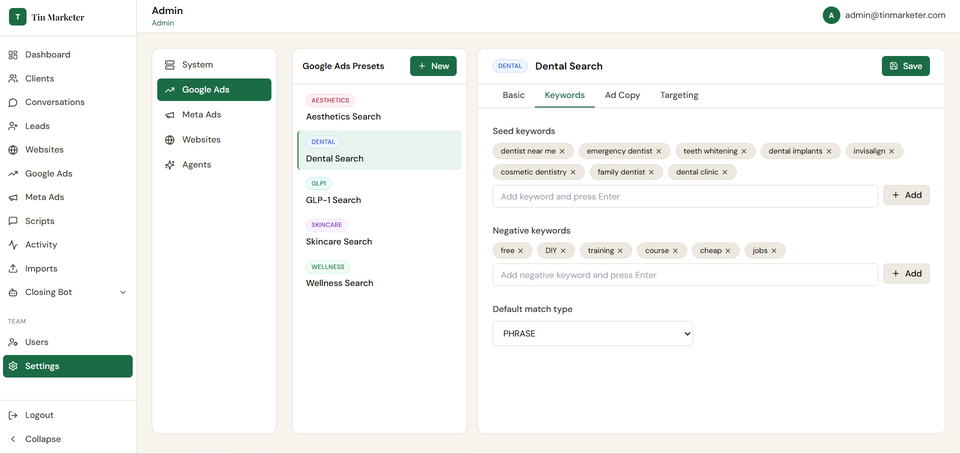Image resolution: width=960 pixels, height=454 pixels.
Task: Save the Dental Search preset
Action: (906, 66)
